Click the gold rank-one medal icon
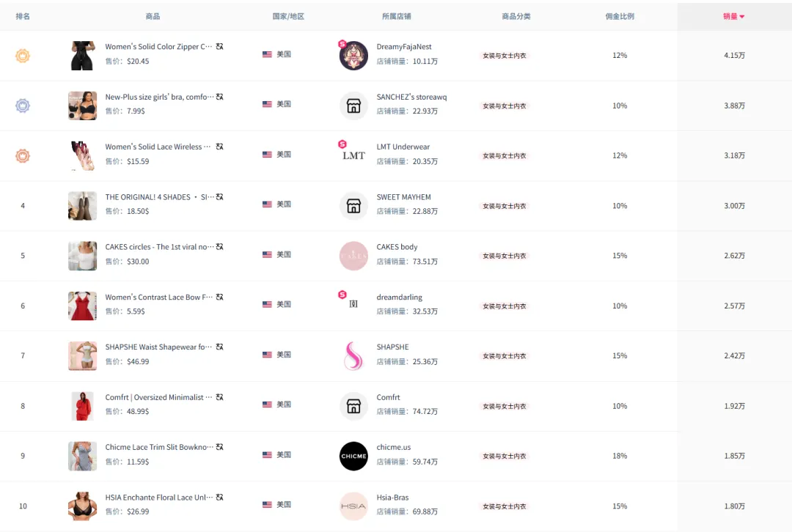The image size is (792, 532). coord(23,56)
